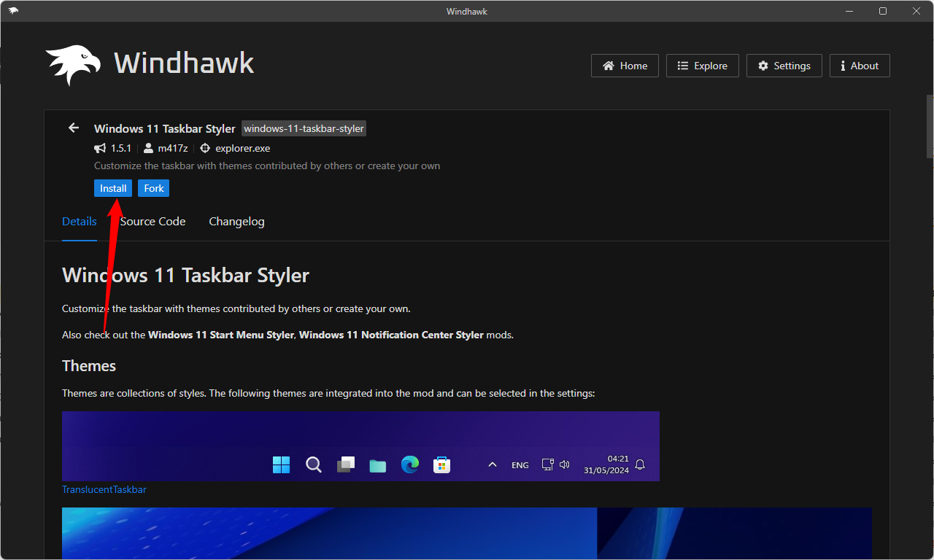Screen dimensions: 934x560
Task: Install the Windows 11 Taskbar Styler mod
Action: [112, 187]
